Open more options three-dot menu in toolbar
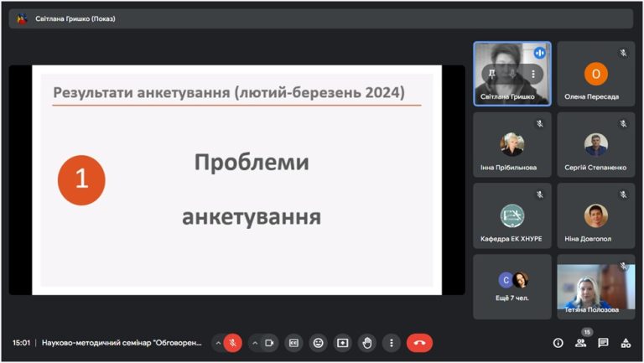The image size is (644, 363). 392,343
